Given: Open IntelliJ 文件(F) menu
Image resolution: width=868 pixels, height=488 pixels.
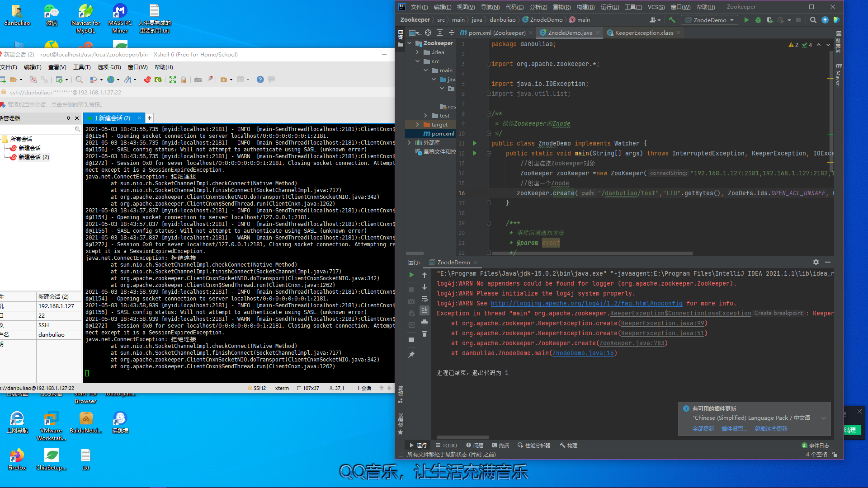Looking at the screenshot, I should pyautogui.click(x=419, y=7).
